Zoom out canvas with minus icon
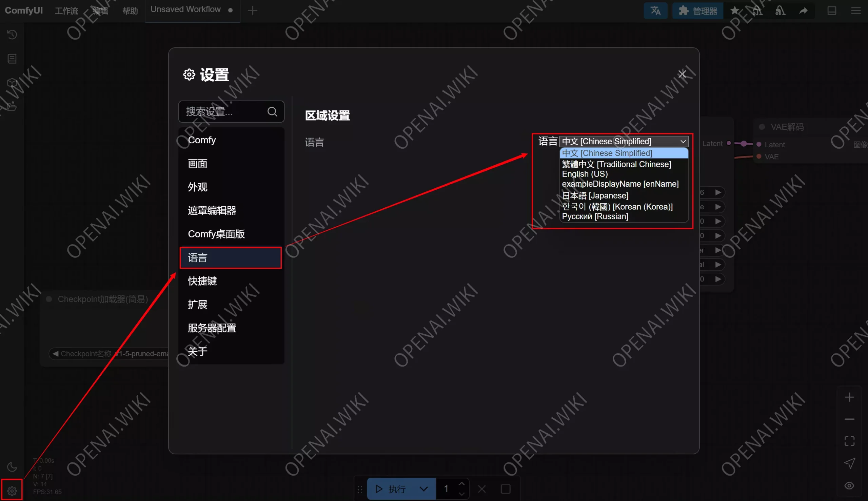This screenshot has width=868, height=501. tap(849, 419)
